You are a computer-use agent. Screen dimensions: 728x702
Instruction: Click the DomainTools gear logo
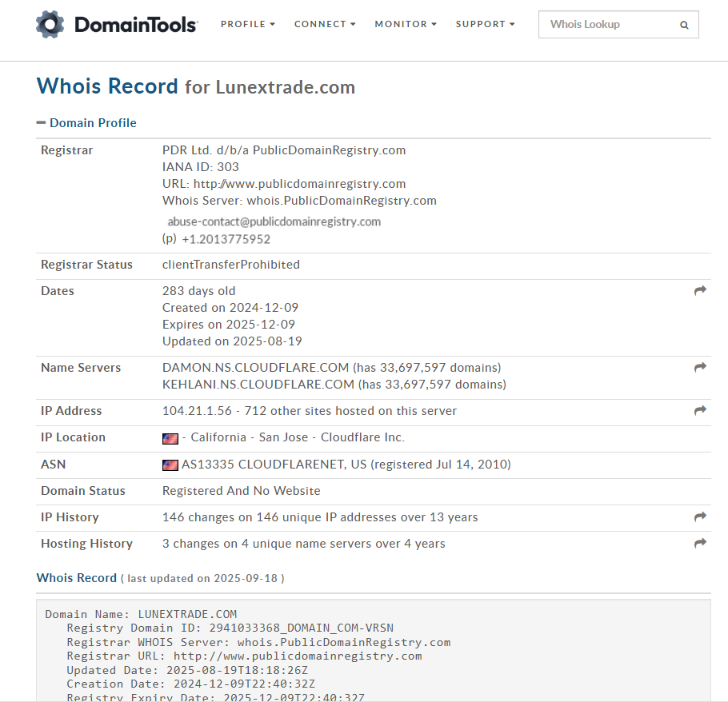tap(50, 25)
